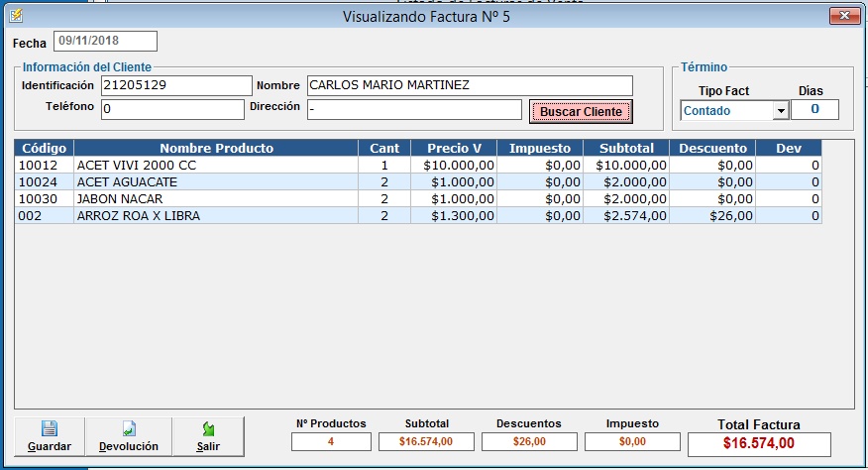Image resolution: width=868 pixels, height=470 pixels.
Task: Click the Fecha date field
Action: tap(105, 41)
